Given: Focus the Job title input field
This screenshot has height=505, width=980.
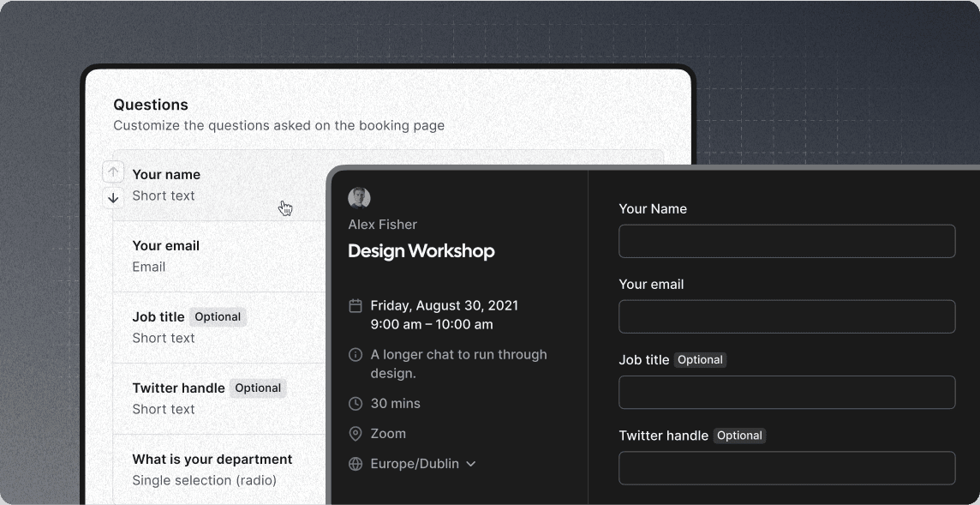Looking at the screenshot, I should [787, 393].
